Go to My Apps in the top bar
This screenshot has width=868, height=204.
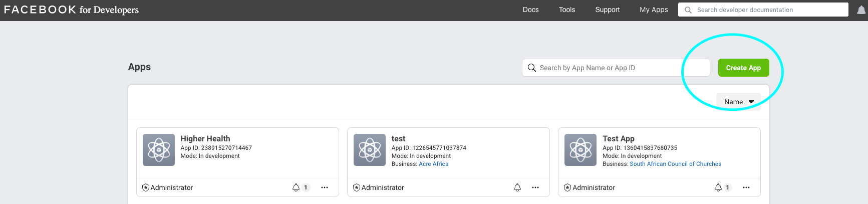[x=654, y=10]
